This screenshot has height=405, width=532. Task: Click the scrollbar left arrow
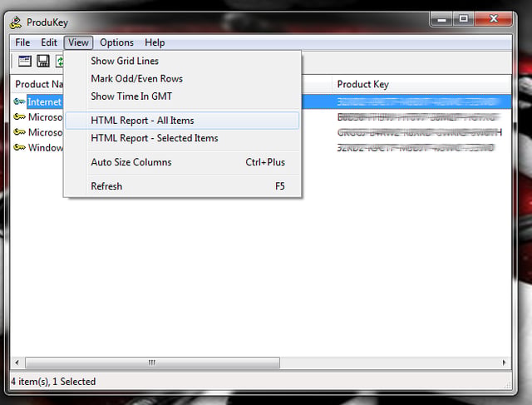(17, 363)
